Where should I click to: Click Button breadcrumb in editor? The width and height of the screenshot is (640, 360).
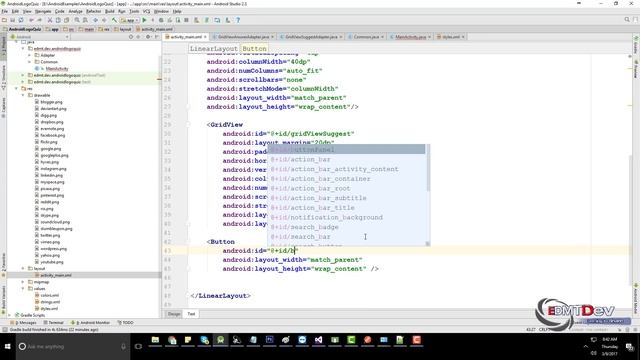tap(254, 49)
